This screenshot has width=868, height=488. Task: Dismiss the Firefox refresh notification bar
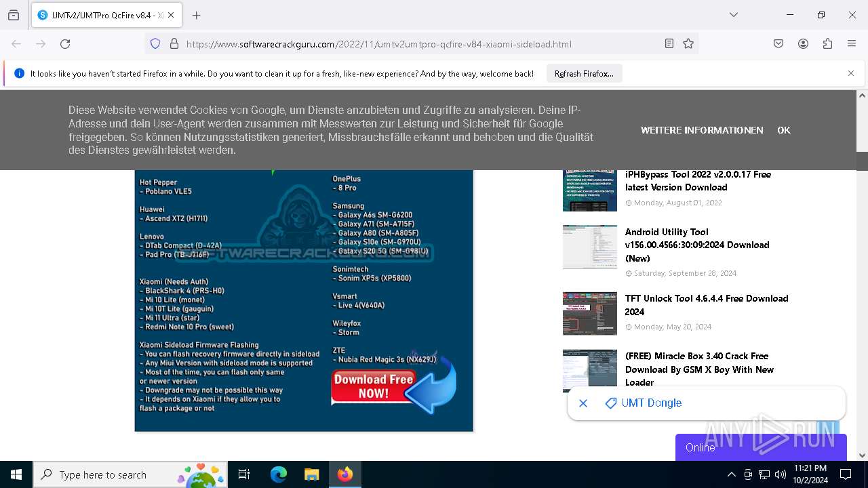pos(851,73)
